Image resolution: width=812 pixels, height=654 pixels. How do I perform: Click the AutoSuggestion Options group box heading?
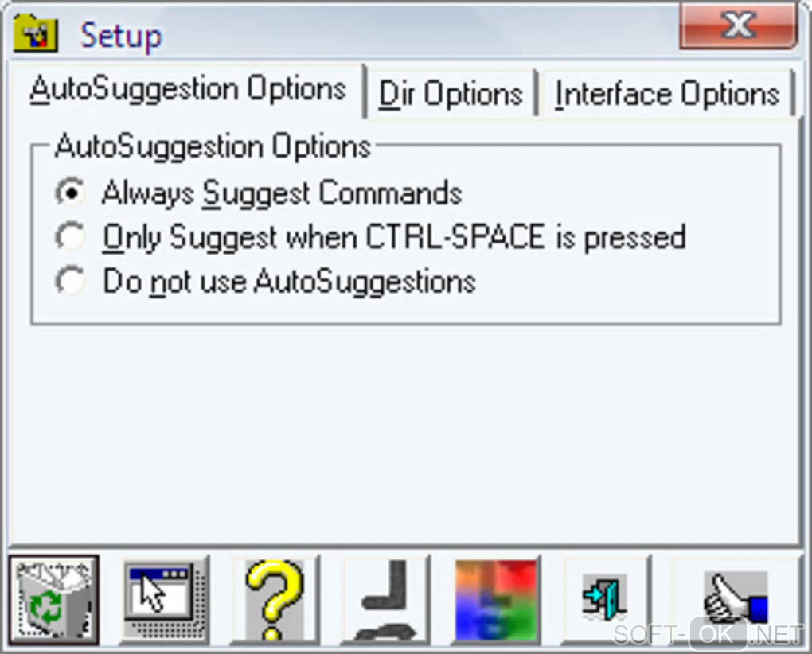click(213, 147)
